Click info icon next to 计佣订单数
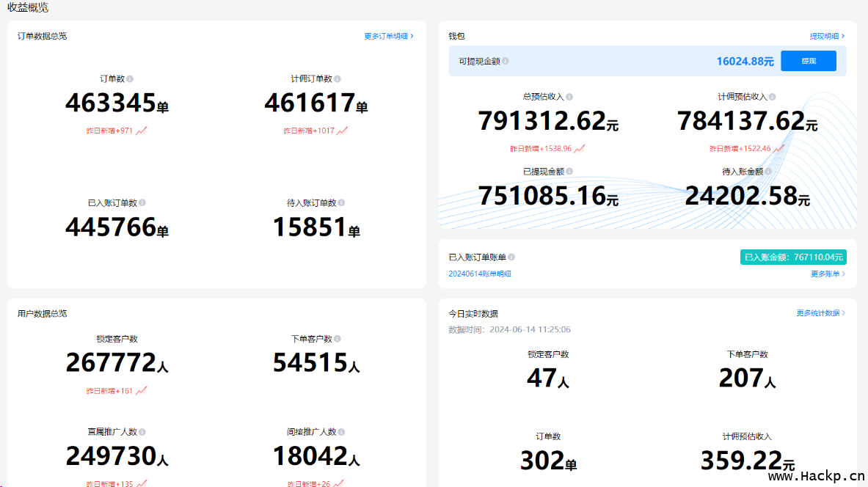This screenshot has width=868, height=487. click(338, 79)
